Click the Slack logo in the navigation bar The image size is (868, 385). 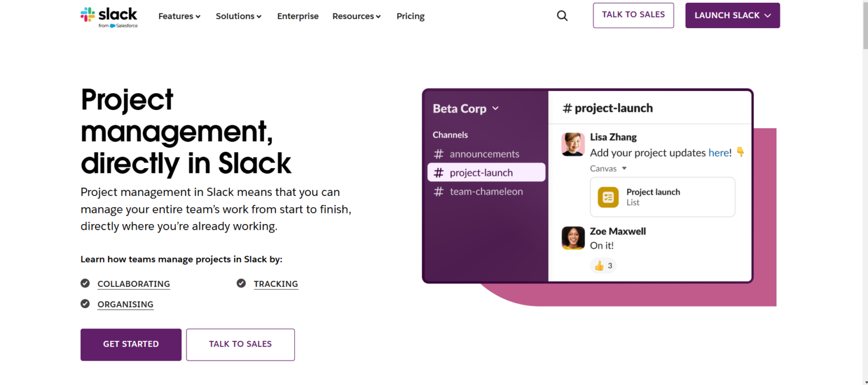click(109, 16)
